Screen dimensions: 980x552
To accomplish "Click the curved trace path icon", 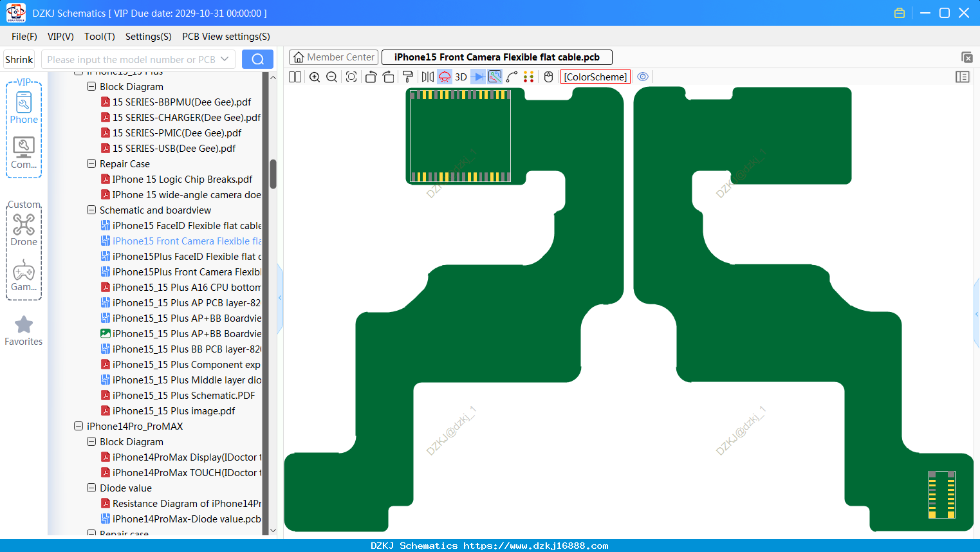I will point(512,77).
